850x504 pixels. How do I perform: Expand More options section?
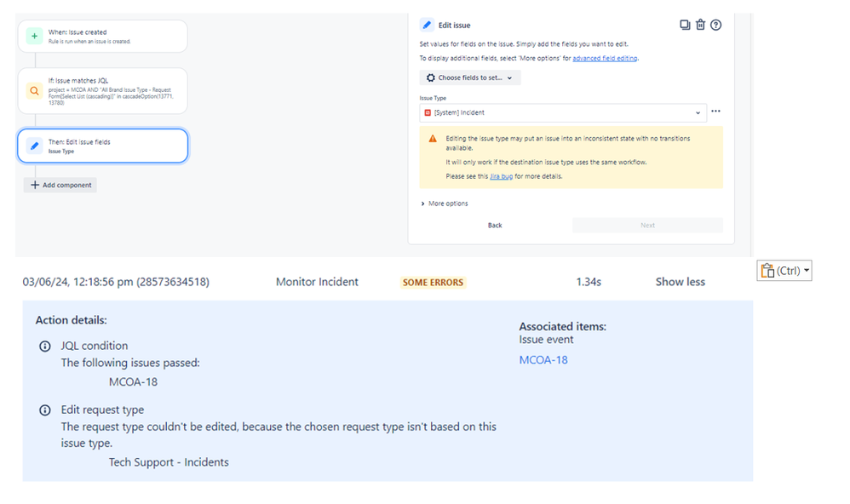pyautogui.click(x=445, y=203)
